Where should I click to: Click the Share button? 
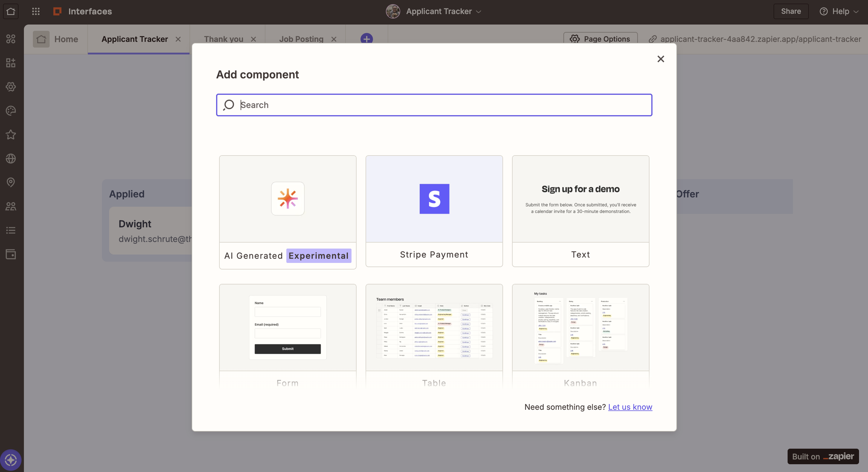[x=791, y=11]
